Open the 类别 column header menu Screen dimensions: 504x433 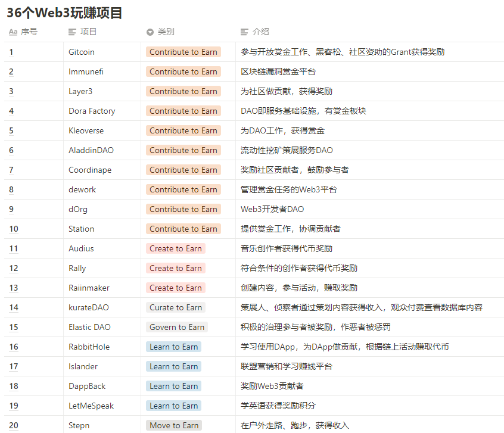164,32
